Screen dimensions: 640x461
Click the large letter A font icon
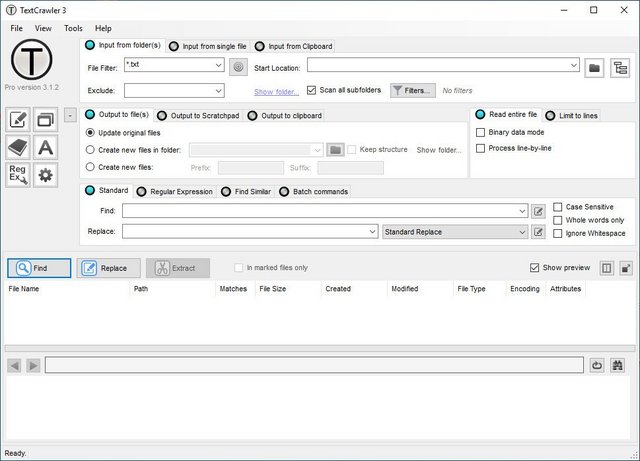click(x=45, y=147)
